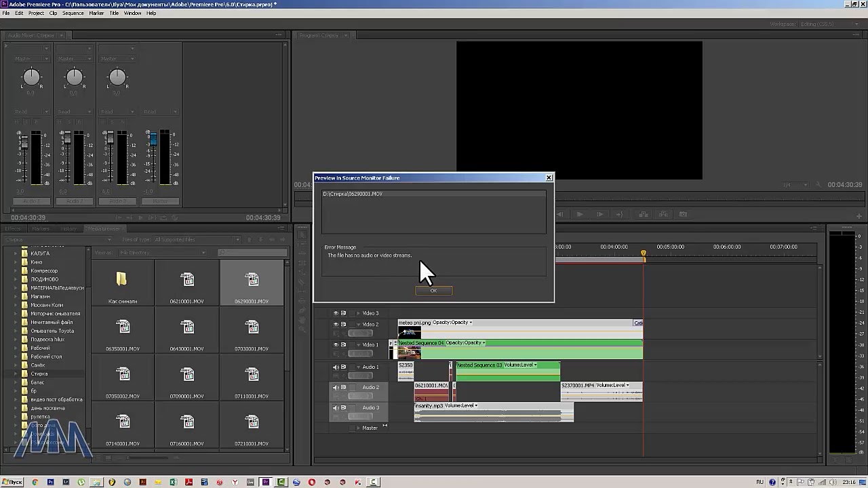
Task: Open the Пуск Start button
Action: (13, 482)
